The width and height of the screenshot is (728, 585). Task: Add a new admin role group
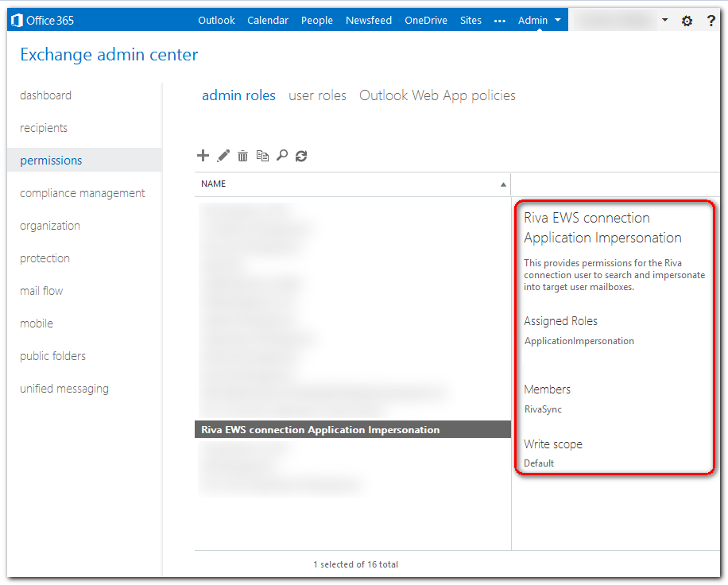203,156
